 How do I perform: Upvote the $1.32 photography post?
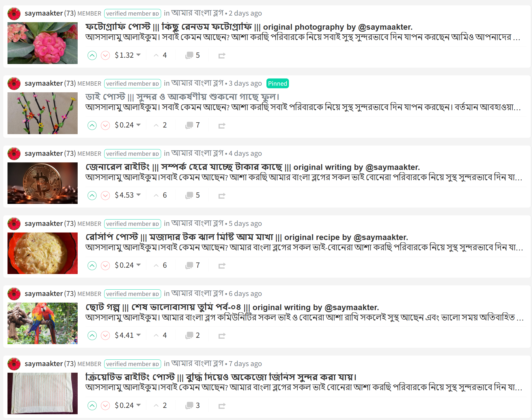(92, 55)
